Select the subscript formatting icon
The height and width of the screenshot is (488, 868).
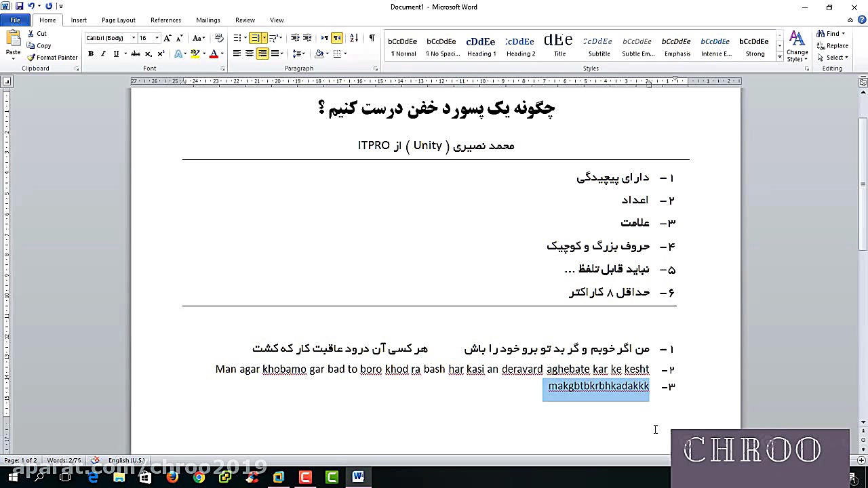coord(149,53)
